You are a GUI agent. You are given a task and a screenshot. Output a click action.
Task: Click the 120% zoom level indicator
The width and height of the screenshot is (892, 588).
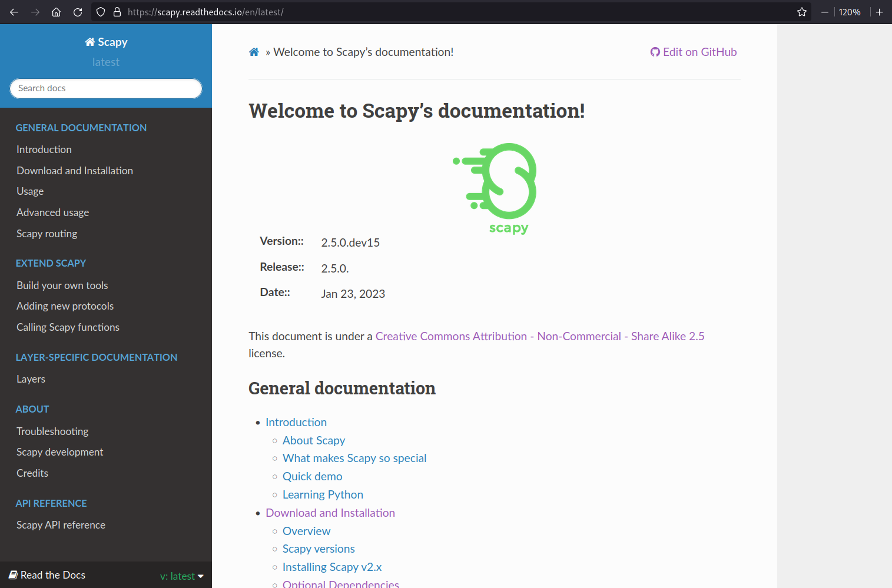[850, 12]
